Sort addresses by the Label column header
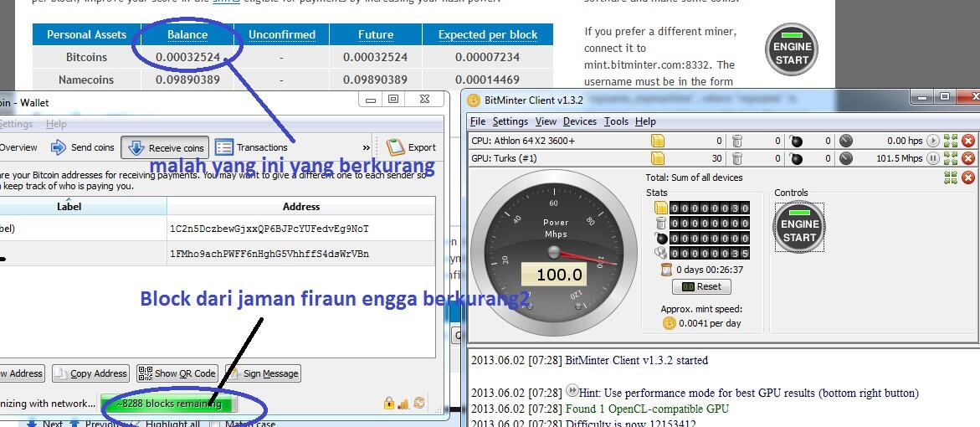Viewport: 980px width, 427px height. (83, 206)
